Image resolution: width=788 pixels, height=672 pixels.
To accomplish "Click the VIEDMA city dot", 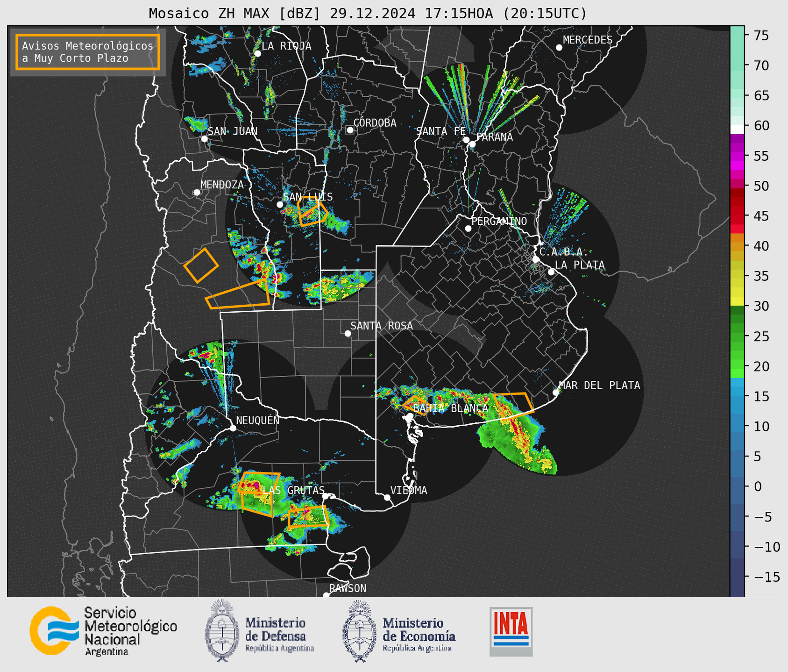I will pyautogui.click(x=387, y=497).
